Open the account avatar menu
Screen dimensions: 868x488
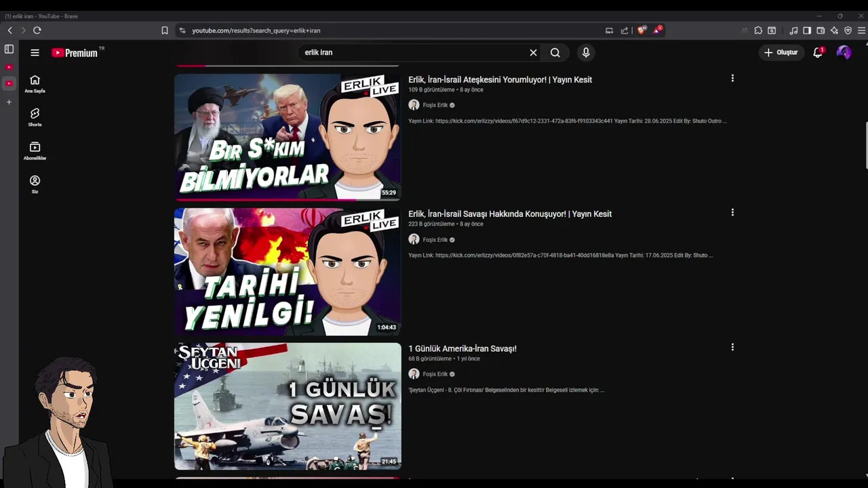[x=844, y=52]
